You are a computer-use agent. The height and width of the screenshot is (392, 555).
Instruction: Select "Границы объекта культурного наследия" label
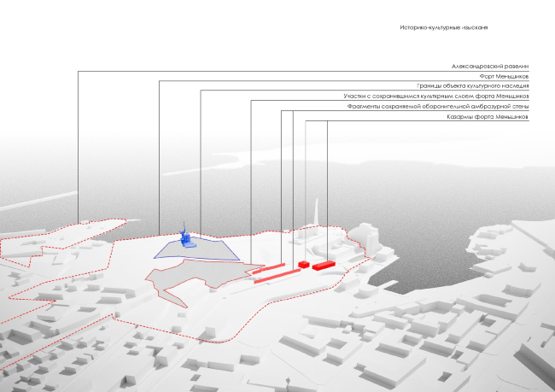pos(472,86)
